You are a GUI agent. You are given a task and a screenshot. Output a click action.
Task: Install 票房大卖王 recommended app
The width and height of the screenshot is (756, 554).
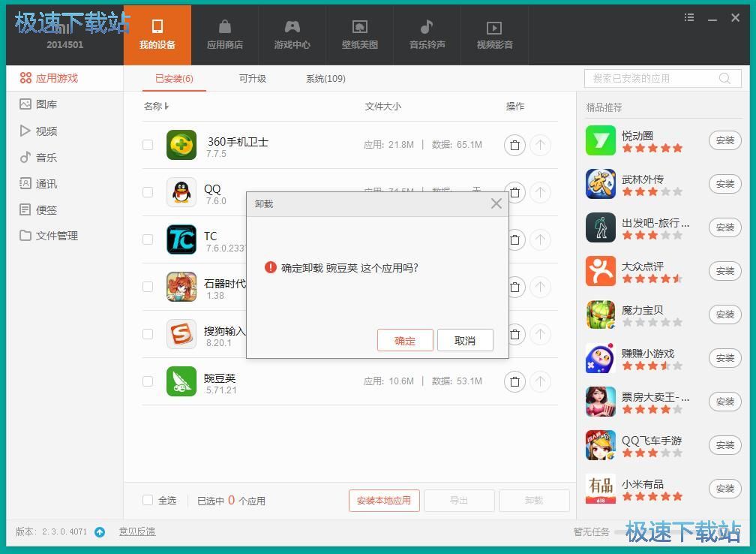tap(724, 402)
